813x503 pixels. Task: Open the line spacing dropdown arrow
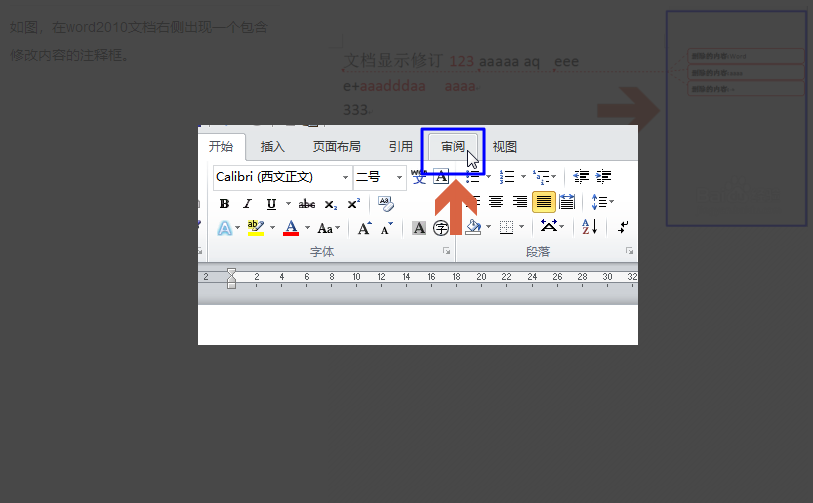pyautogui.click(x=612, y=202)
